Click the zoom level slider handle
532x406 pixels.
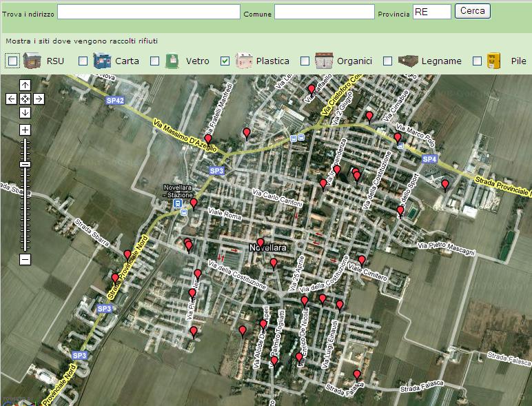pos(25,164)
